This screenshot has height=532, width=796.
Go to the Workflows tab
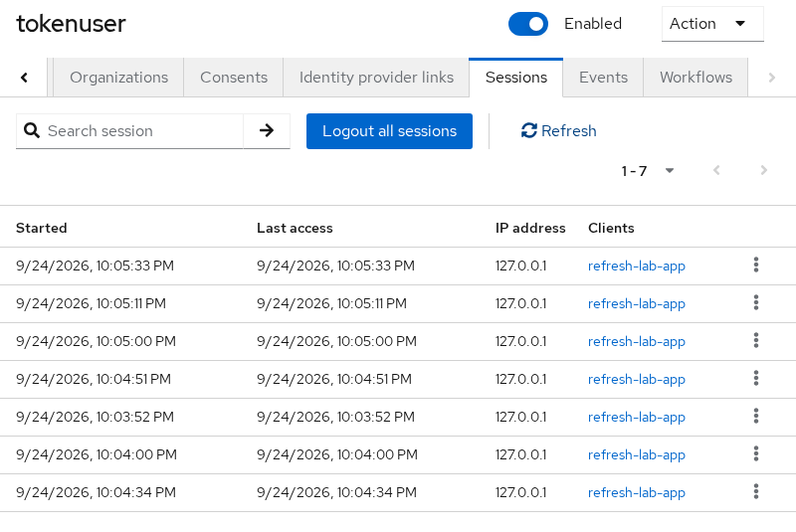(x=696, y=78)
